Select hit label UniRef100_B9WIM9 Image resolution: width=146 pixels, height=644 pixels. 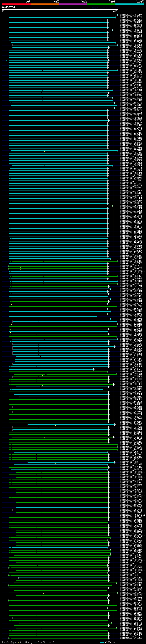point(131,321)
